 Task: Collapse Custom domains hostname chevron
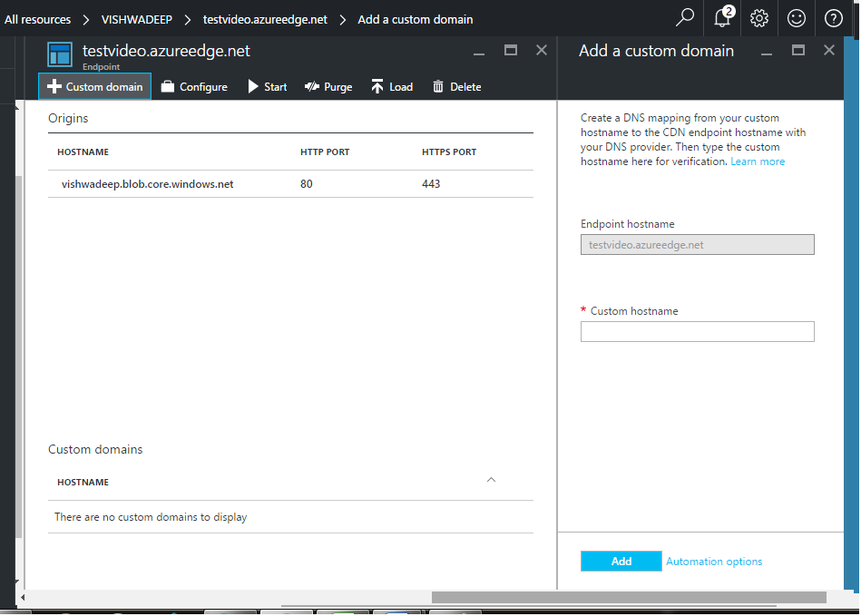492,480
